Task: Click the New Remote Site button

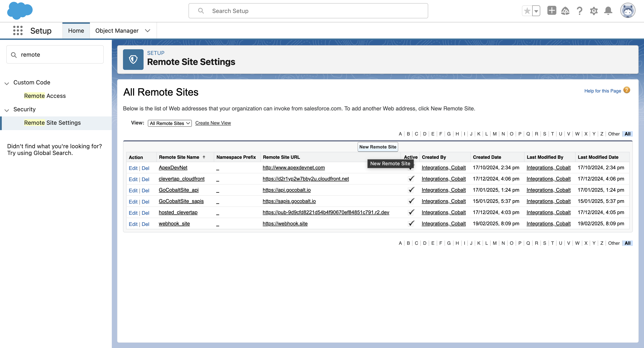Action: (x=377, y=147)
